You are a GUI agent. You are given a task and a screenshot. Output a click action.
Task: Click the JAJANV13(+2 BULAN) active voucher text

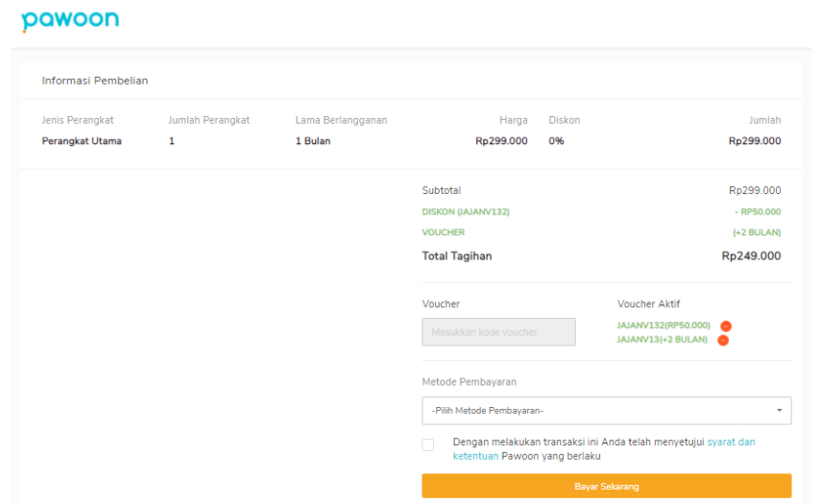pos(662,340)
